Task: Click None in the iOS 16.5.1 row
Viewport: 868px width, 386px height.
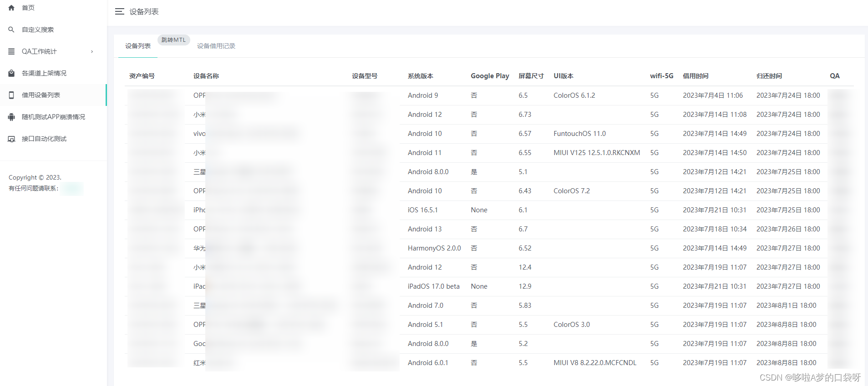Action: tap(479, 210)
